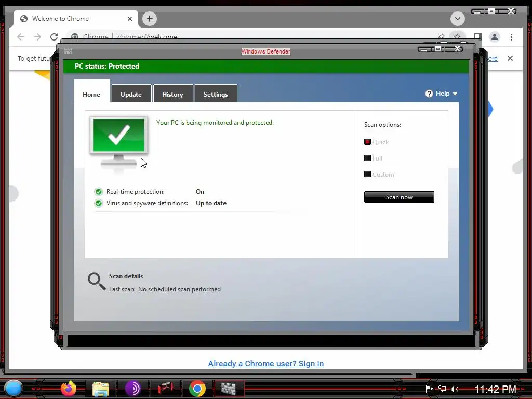Open the volume speaker tray icon
Image resolution: width=532 pixels, height=399 pixels.
coord(455,389)
